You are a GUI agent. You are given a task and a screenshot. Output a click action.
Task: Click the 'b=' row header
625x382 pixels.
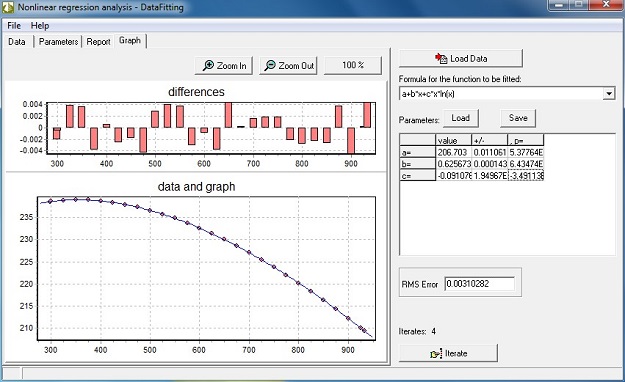click(x=417, y=164)
